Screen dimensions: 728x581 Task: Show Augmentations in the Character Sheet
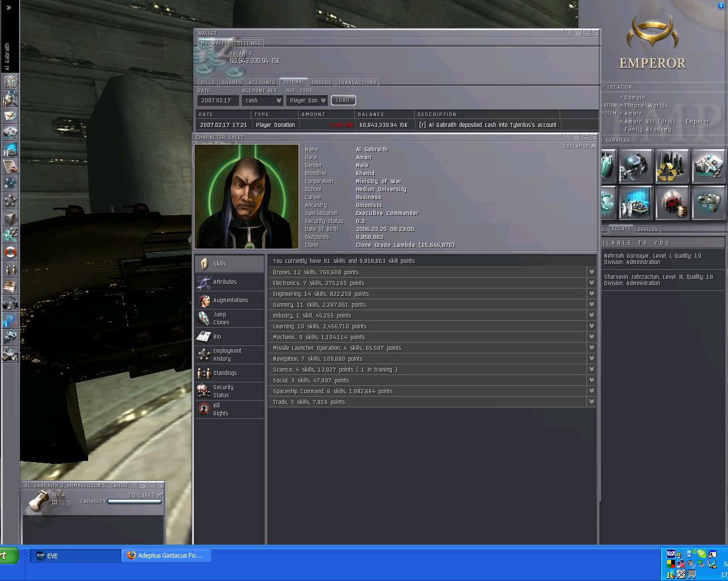tap(230, 300)
